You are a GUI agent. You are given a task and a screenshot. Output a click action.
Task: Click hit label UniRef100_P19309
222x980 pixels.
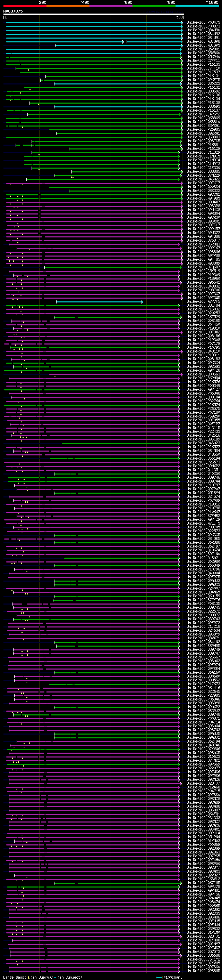(x=203, y=275)
